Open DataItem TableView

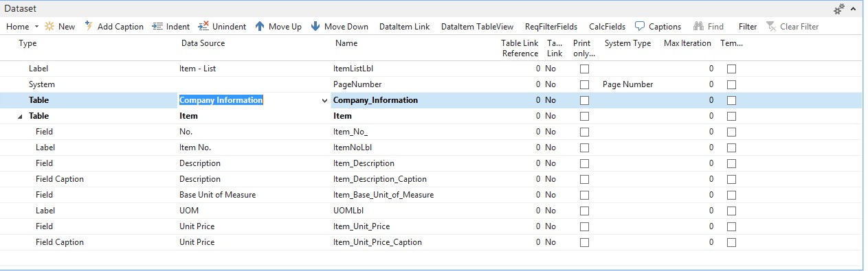[x=477, y=26]
